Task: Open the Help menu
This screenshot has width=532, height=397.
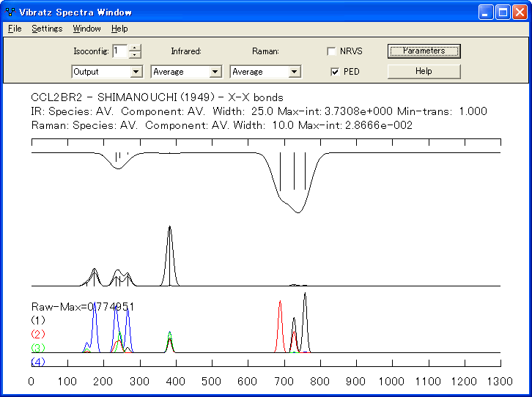Action: [119, 29]
